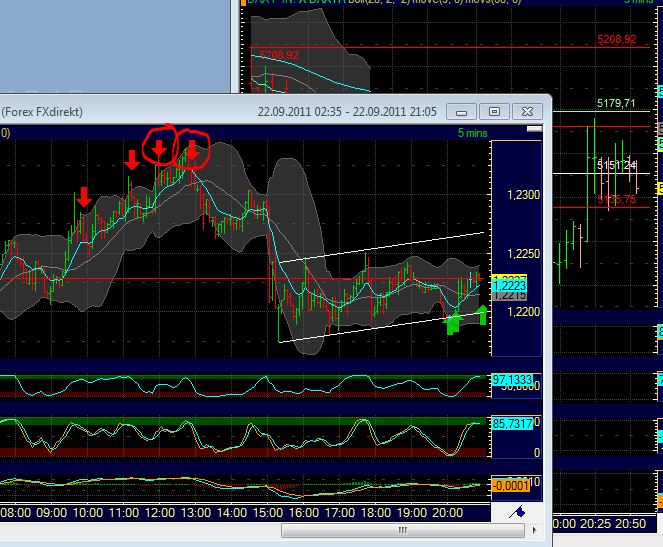The image size is (663, 547).
Task: Close the Forex FXdirekt chart window
Action: (x=526, y=111)
